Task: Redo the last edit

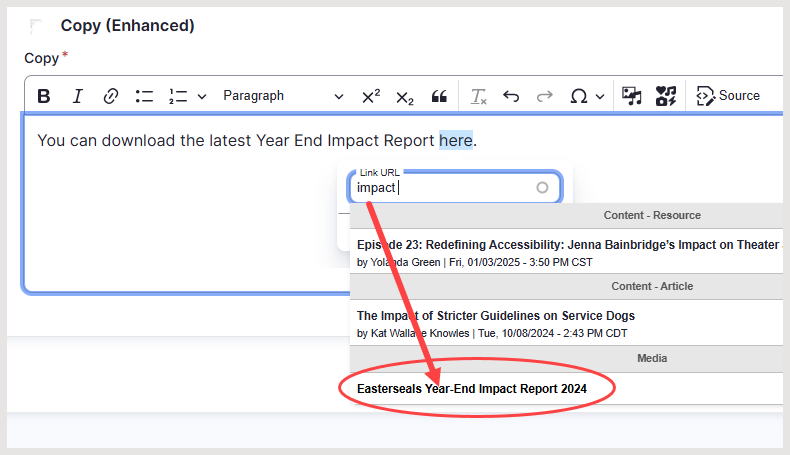Action: (544, 96)
